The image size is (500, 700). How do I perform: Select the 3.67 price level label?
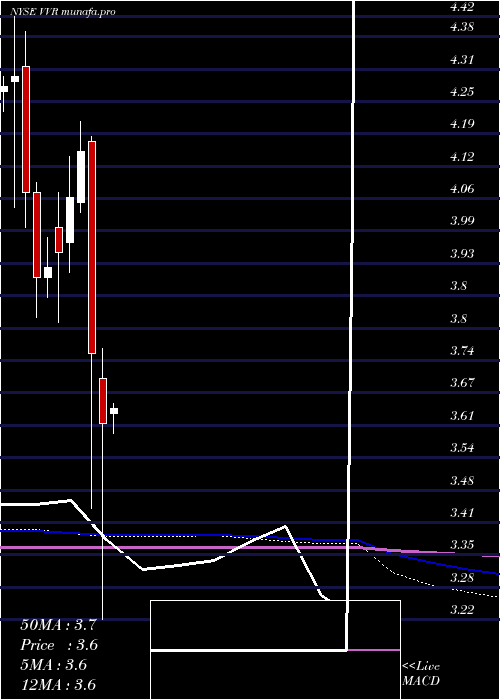point(462,383)
